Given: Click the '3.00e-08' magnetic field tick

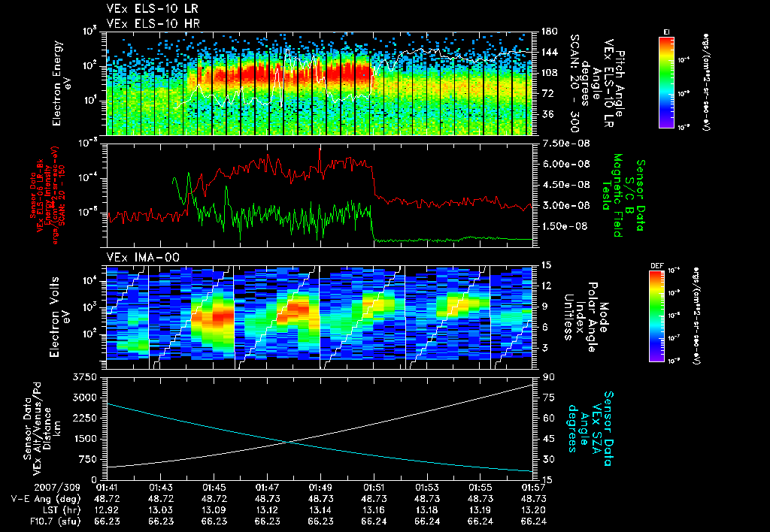Looking at the screenshot, I should pyautogui.click(x=565, y=205).
